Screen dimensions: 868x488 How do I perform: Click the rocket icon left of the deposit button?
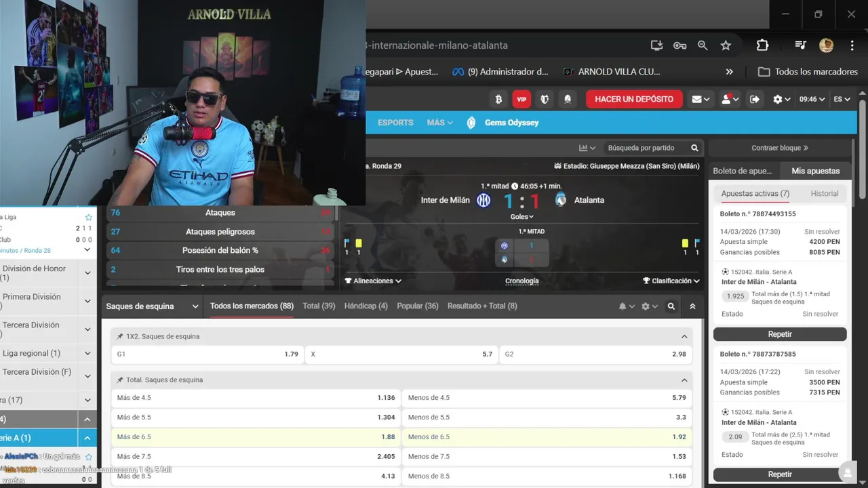[568, 99]
